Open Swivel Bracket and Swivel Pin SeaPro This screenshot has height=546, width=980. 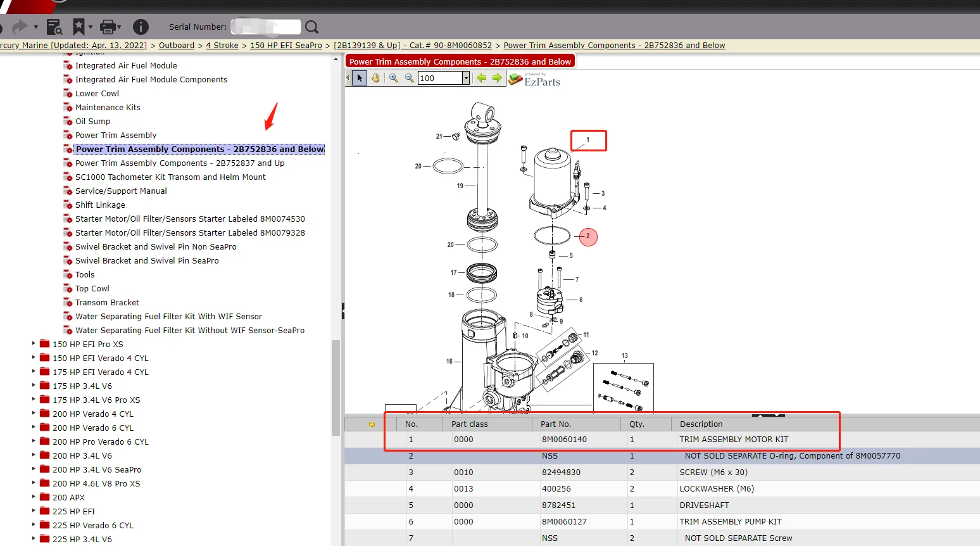(x=147, y=260)
